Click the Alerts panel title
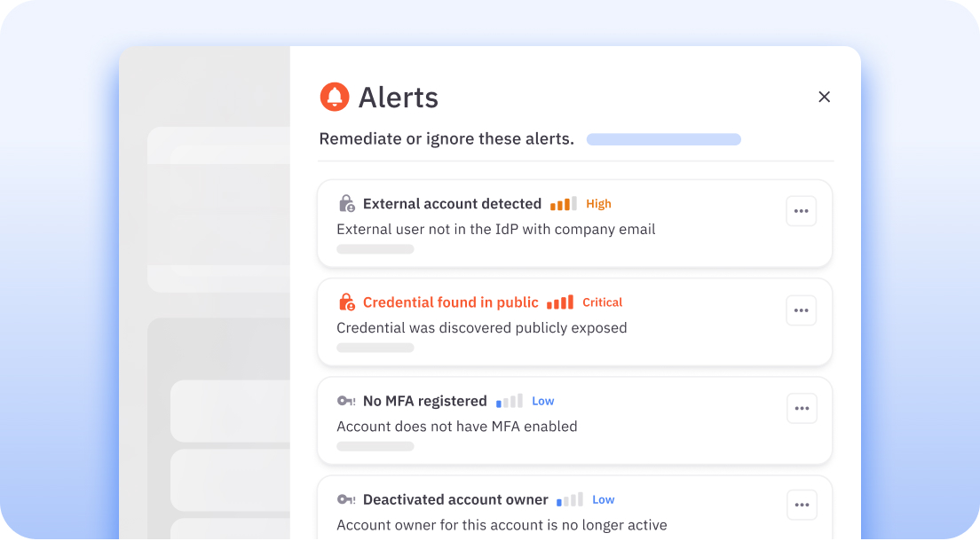 [398, 98]
